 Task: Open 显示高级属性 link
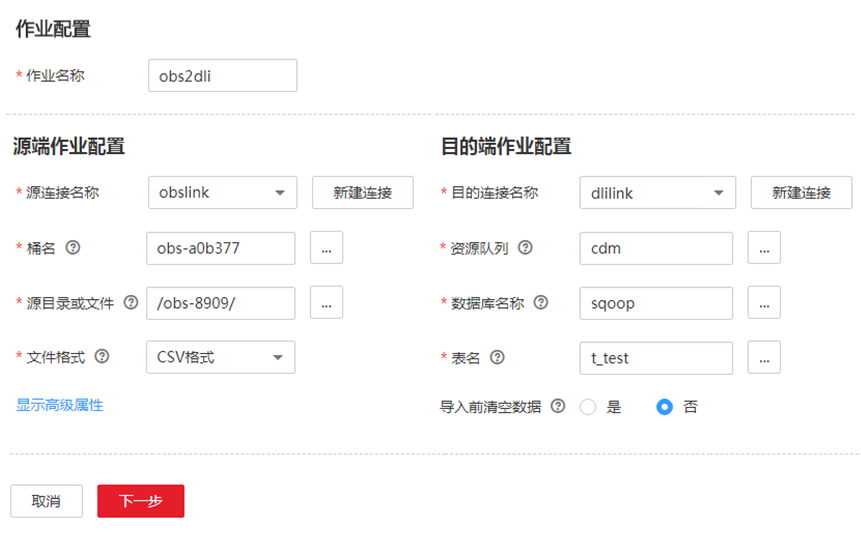point(60,405)
